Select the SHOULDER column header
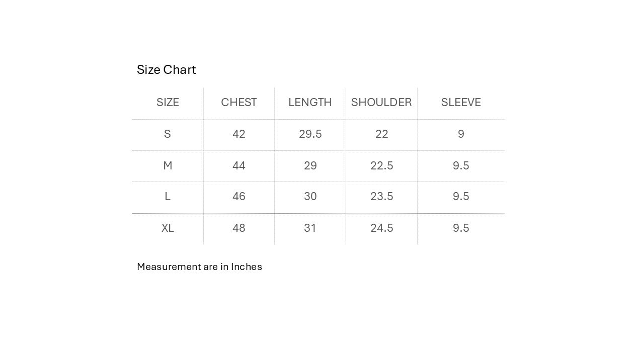This screenshot has height=362, width=644. (381, 103)
